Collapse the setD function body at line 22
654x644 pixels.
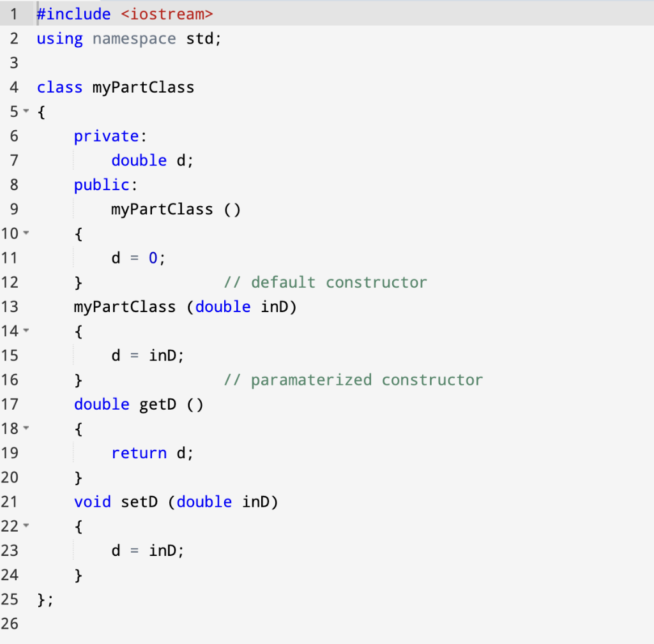tap(26, 526)
